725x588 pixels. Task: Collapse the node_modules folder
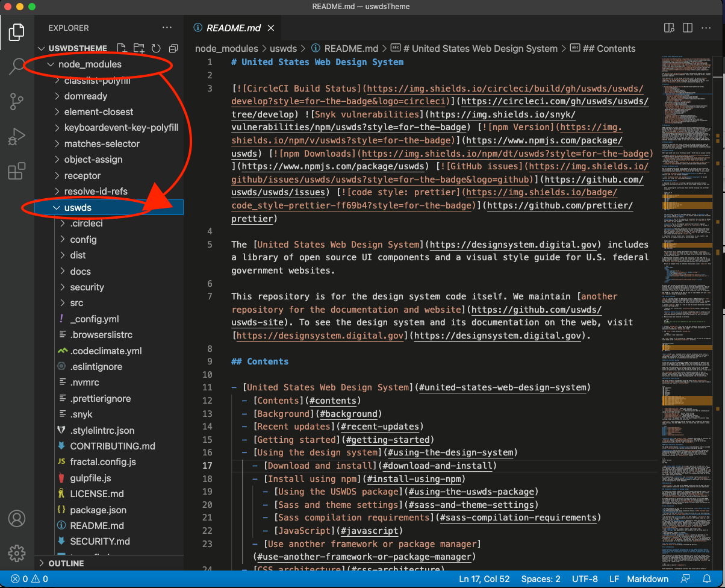coord(109,64)
